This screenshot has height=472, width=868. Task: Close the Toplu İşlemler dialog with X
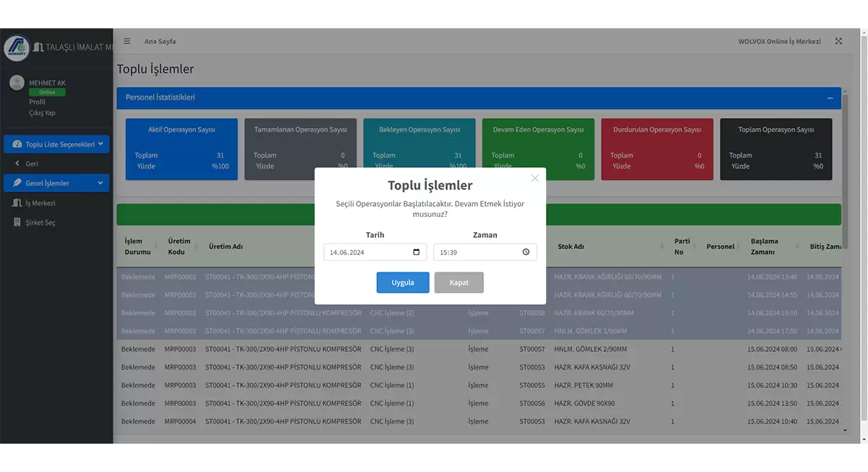(x=535, y=179)
